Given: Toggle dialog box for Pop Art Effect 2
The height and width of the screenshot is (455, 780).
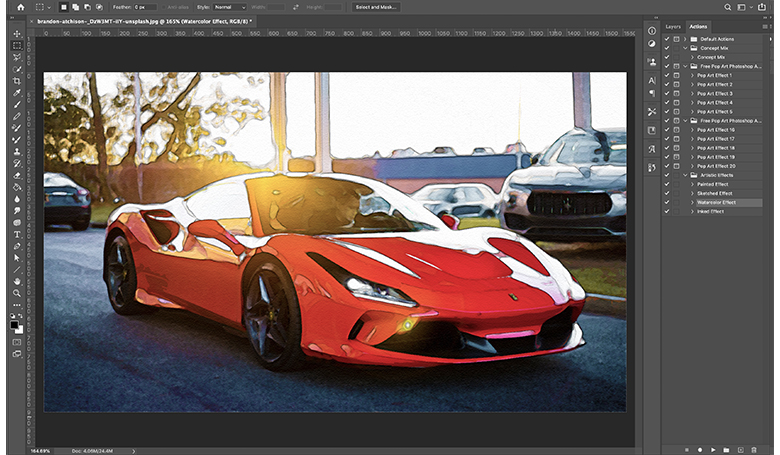Looking at the screenshot, I should click(677, 85).
